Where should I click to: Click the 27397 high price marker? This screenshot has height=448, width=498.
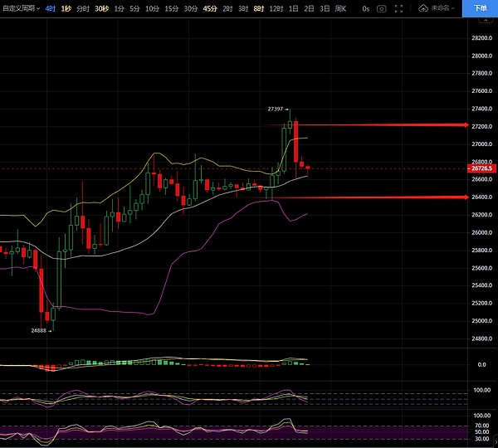(276, 109)
